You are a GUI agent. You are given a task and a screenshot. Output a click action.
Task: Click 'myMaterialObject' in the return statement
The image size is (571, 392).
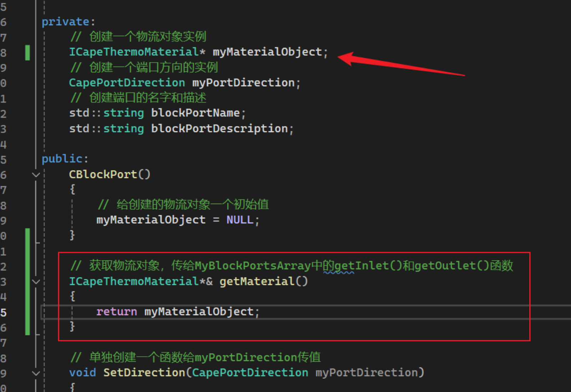199,312
